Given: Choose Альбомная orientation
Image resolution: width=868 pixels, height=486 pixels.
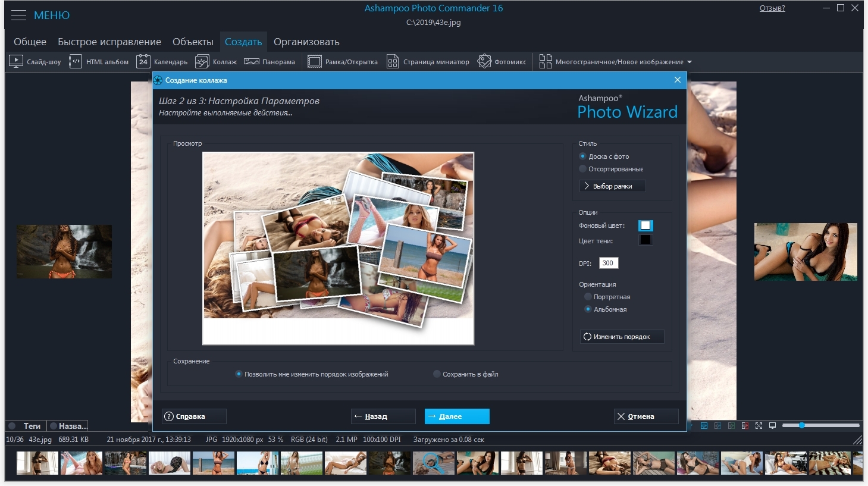Looking at the screenshot, I should click(605, 309).
